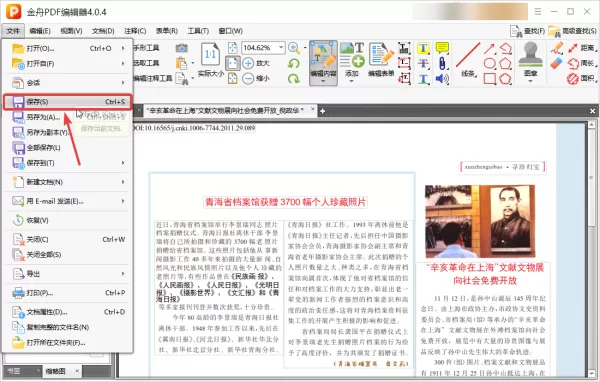Select the yellow sticky note comment tool

pos(442,48)
